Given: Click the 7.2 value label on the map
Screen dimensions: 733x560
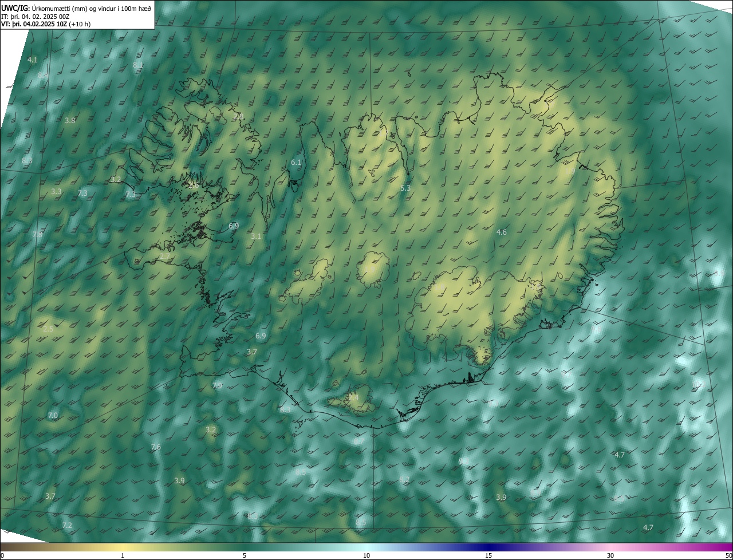Looking at the screenshot, I should tap(67, 525).
